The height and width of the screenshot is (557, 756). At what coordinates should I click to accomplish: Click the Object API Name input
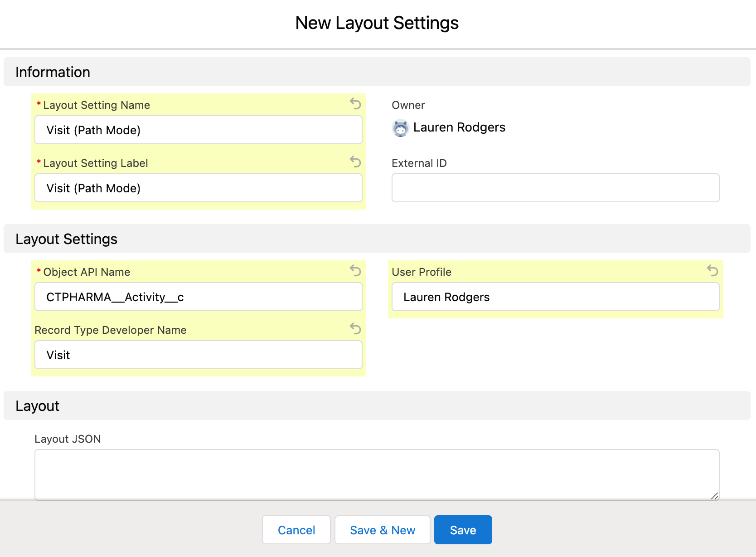(198, 297)
